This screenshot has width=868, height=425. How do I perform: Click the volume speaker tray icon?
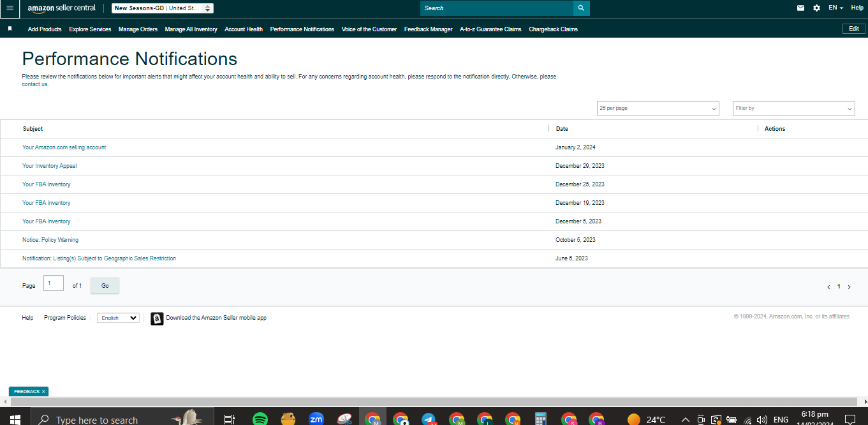[761, 419]
